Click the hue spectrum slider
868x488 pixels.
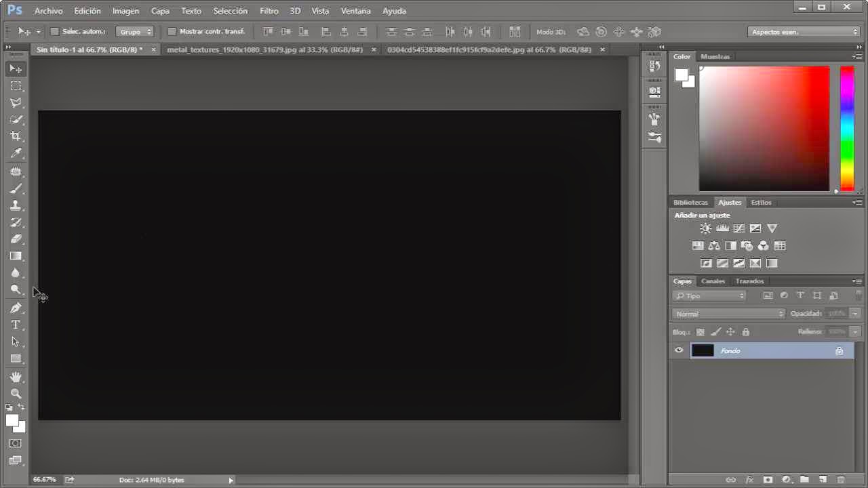[x=847, y=128]
